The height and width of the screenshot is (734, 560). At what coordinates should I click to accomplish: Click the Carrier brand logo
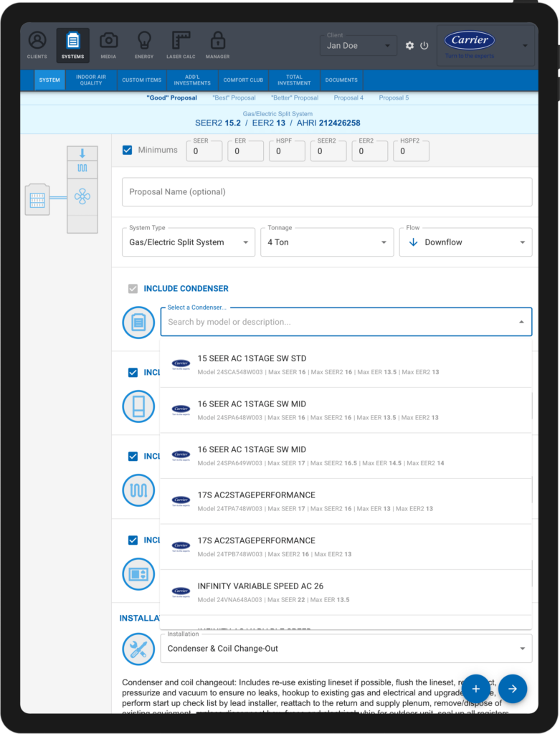click(x=470, y=40)
